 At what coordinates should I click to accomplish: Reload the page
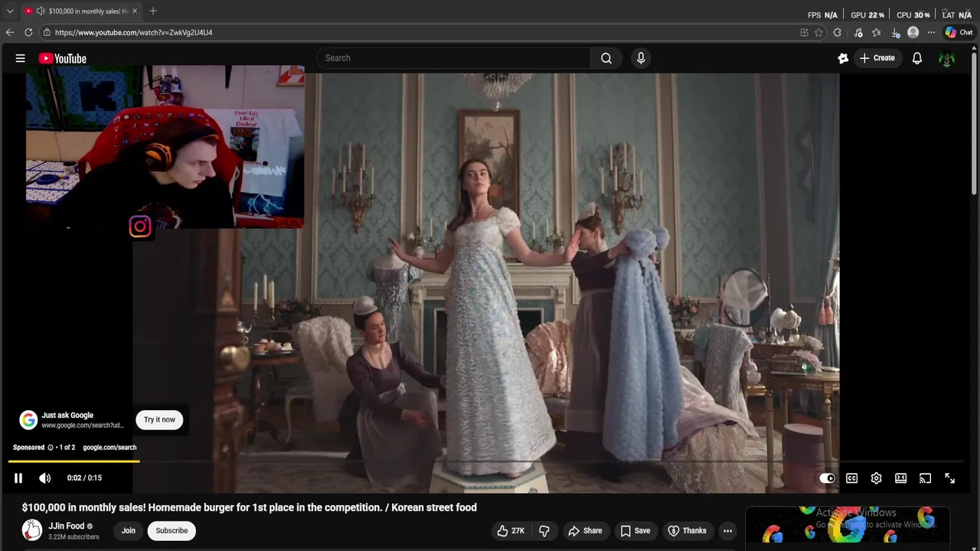(28, 32)
